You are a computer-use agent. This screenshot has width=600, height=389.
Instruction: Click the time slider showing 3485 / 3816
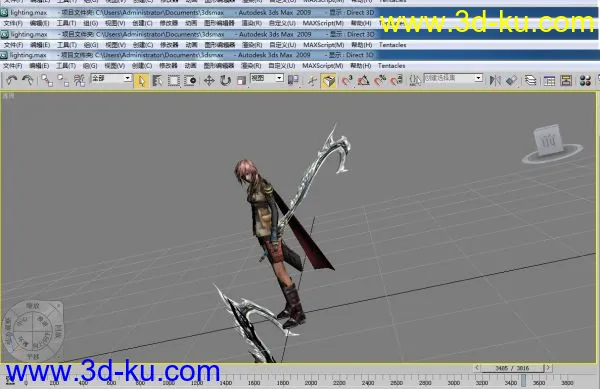click(512, 368)
